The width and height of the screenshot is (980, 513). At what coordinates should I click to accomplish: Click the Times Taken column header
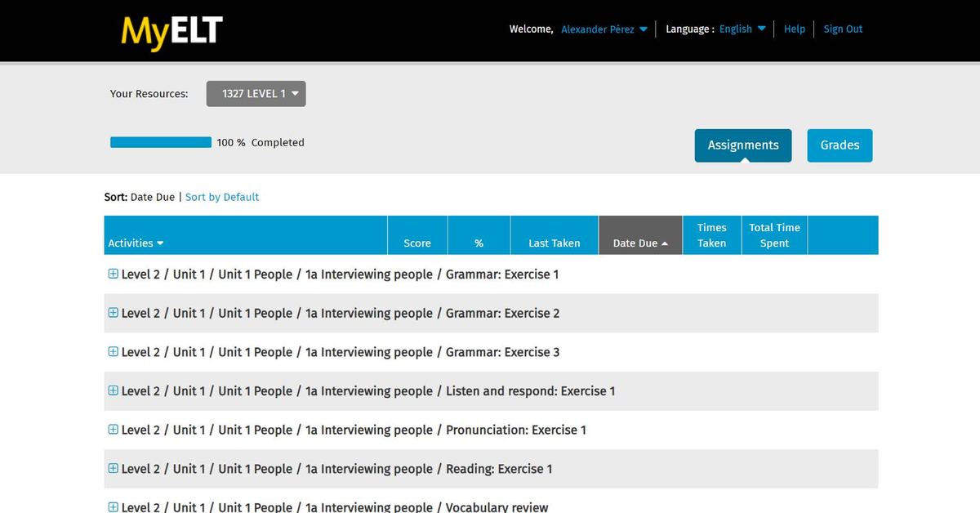(x=712, y=235)
